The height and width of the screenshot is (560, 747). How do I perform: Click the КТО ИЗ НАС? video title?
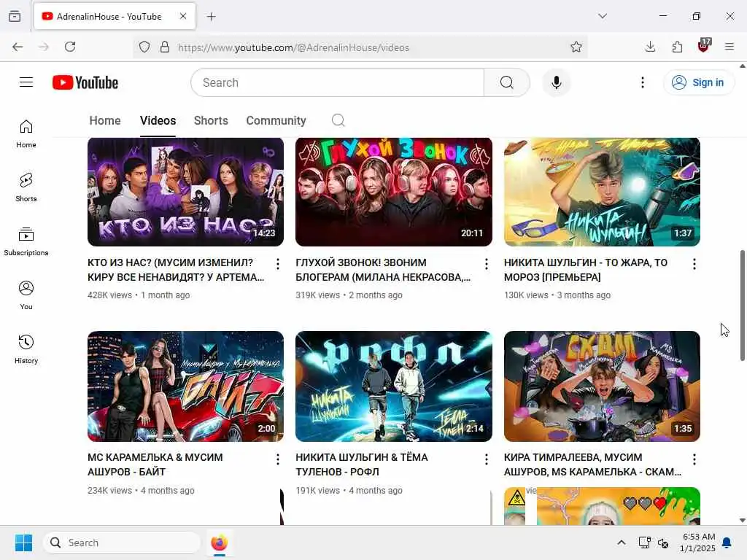[x=176, y=270]
